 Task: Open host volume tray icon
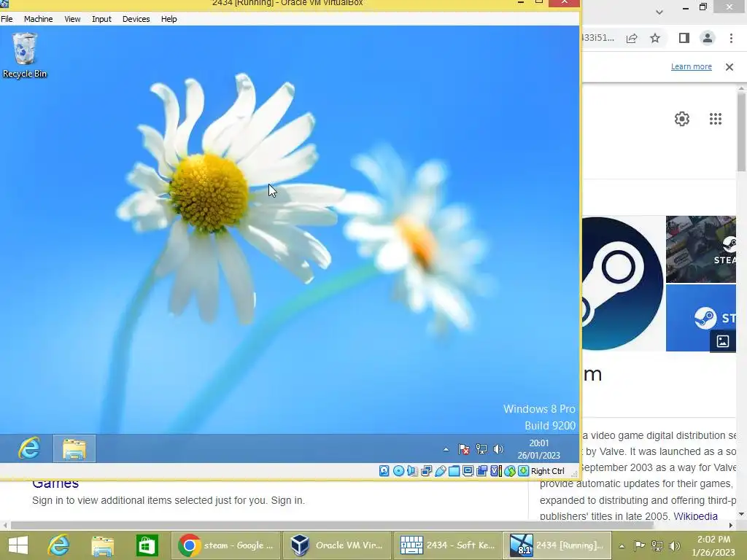[674, 546]
